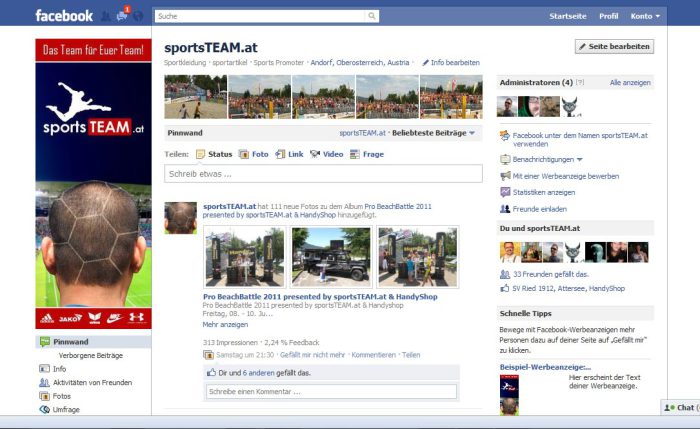This screenshot has height=429, width=700.
Task: Open the globe notifications icon
Action: (138, 17)
